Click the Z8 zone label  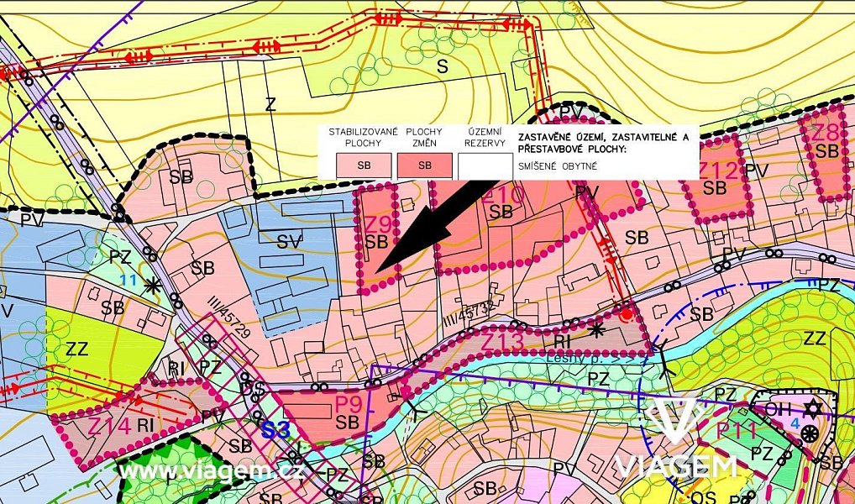(x=827, y=133)
